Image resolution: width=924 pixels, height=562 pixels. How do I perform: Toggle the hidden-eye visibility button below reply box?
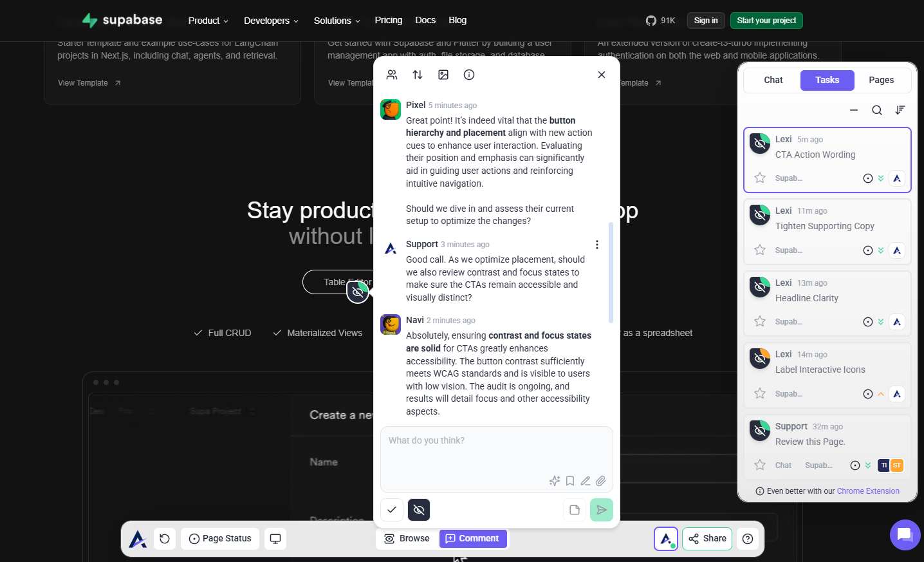pos(419,510)
